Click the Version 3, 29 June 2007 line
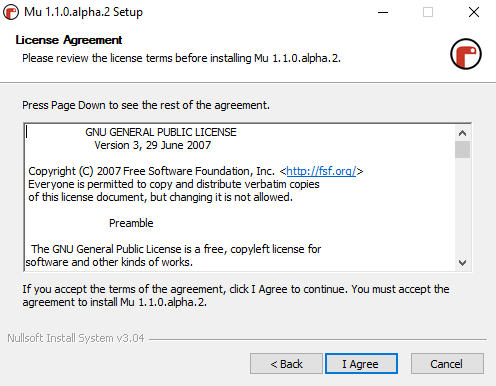Viewport: 496px width, 386px height. click(x=153, y=145)
